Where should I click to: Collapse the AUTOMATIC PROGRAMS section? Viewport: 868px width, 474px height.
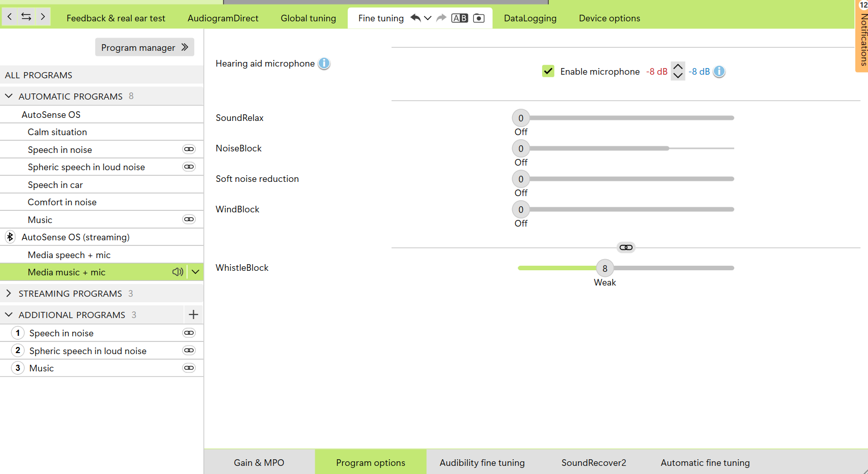9,96
